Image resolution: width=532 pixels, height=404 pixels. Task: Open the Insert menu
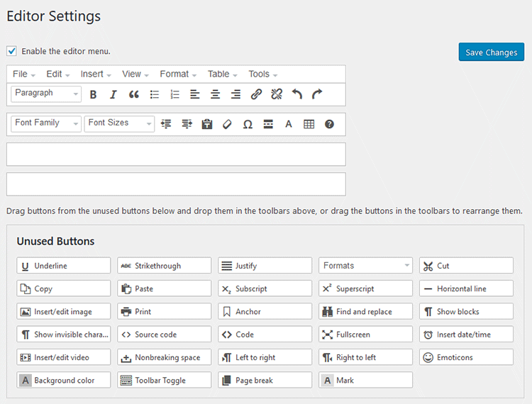coord(96,74)
